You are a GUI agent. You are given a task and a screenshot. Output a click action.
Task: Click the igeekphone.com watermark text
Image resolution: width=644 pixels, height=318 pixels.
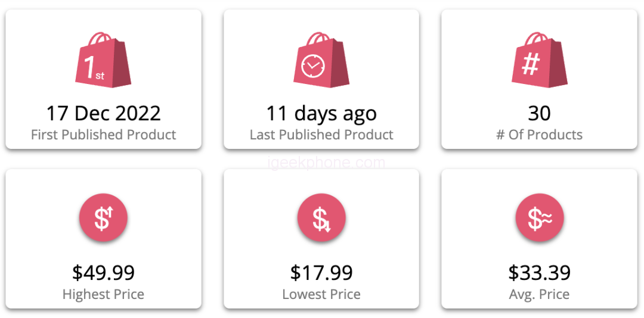pyautogui.click(x=321, y=163)
